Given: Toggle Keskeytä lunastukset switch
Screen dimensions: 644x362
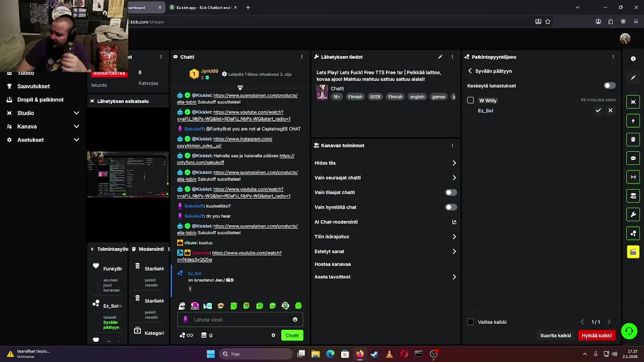Looking at the screenshot, I should click(x=609, y=85).
